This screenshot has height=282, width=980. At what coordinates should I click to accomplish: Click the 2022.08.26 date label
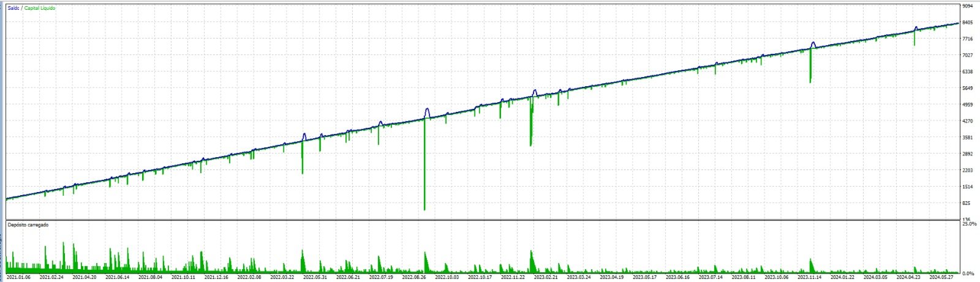tap(414, 277)
